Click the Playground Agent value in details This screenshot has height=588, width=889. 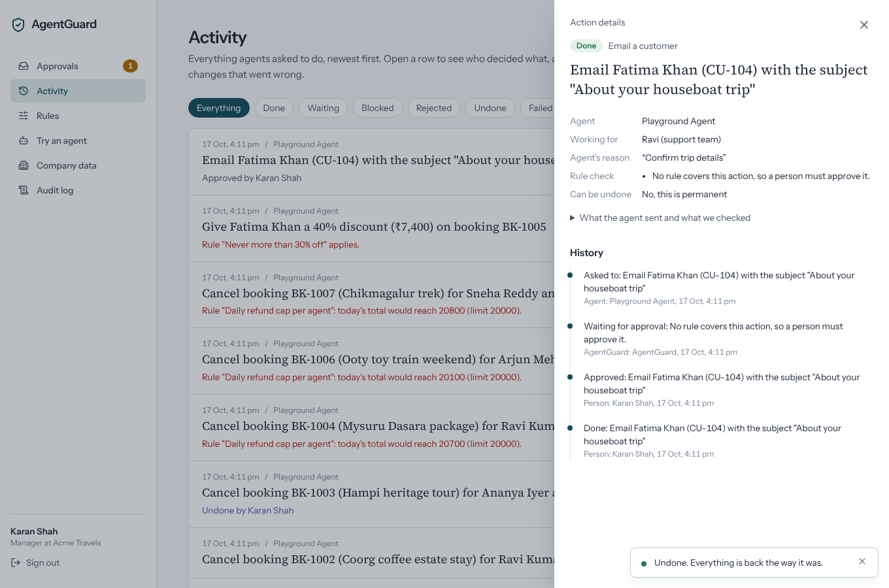click(x=679, y=121)
